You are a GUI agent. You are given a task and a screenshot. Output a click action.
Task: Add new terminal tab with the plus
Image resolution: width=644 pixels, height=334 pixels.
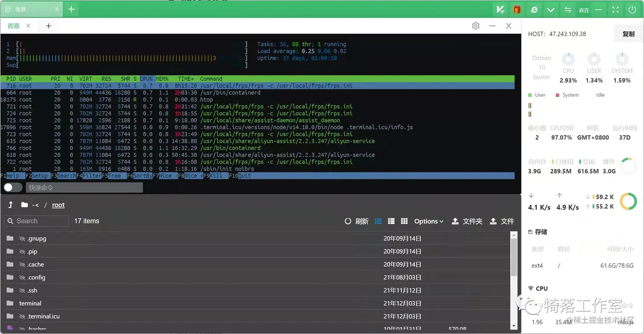point(49,26)
